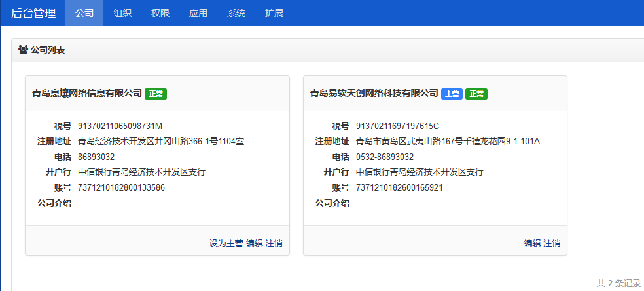This screenshot has height=291, width=644.
Task: Click 开户行 value in 青岛息壤 card
Action: coord(142,172)
